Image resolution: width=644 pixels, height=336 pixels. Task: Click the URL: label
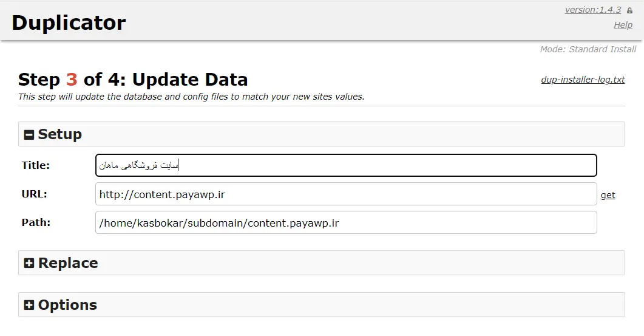[35, 194]
